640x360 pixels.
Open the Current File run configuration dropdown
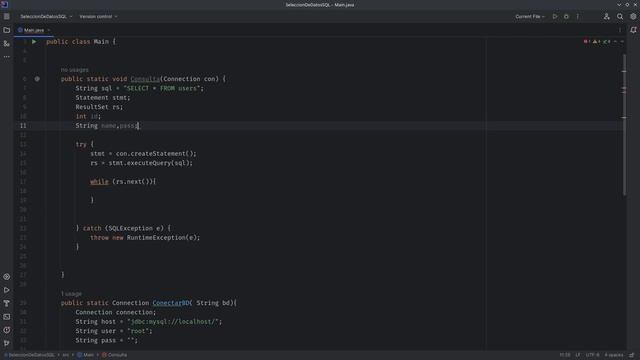(x=530, y=17)
